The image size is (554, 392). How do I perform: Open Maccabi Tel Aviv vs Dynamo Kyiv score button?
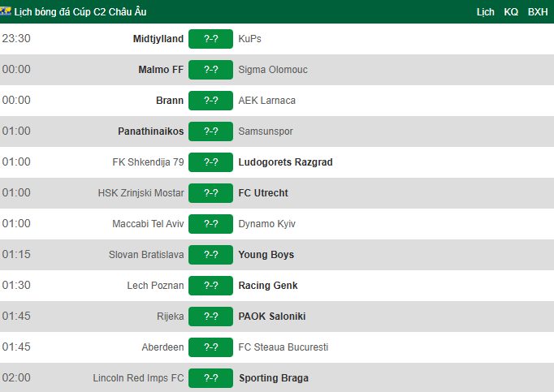(210, 224)
